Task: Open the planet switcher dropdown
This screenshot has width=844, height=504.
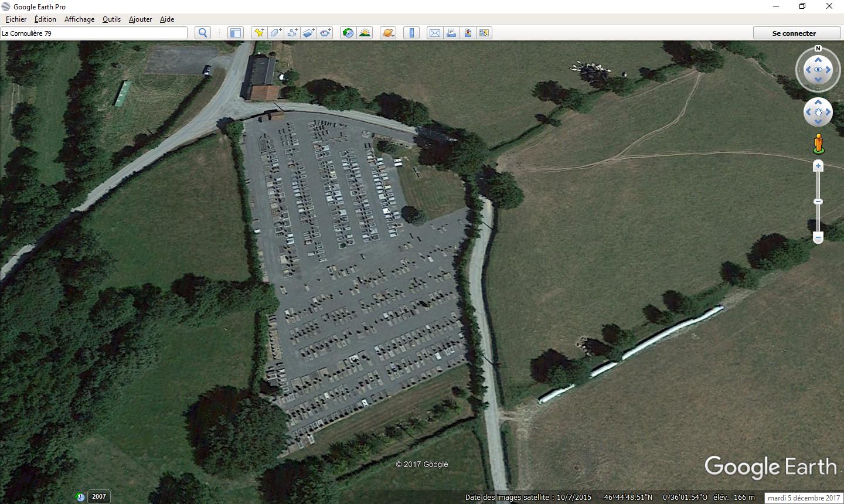Action: pos(388,33)
